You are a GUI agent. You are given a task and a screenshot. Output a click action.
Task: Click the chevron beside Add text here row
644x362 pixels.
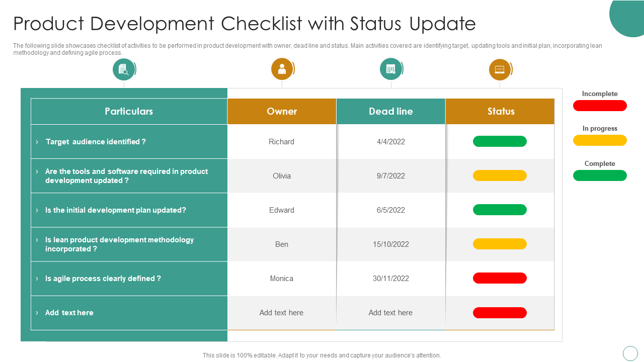(x=37, y=313)
